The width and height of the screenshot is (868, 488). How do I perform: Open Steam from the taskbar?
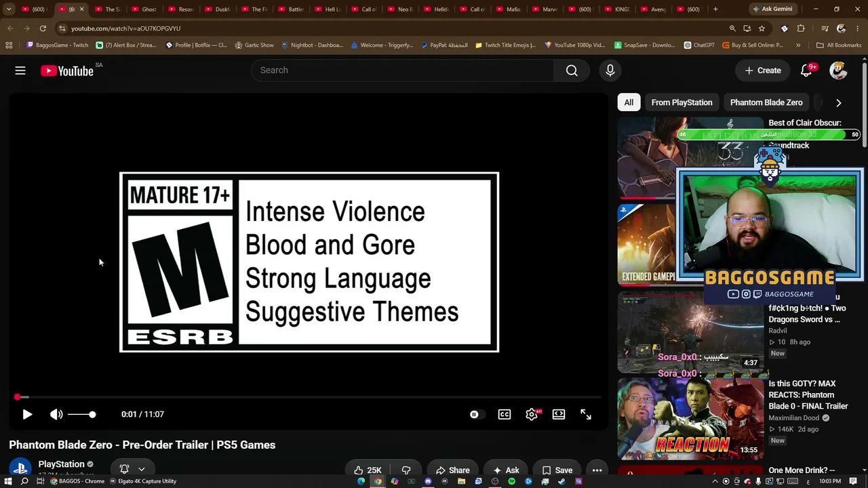click(561, 481)
